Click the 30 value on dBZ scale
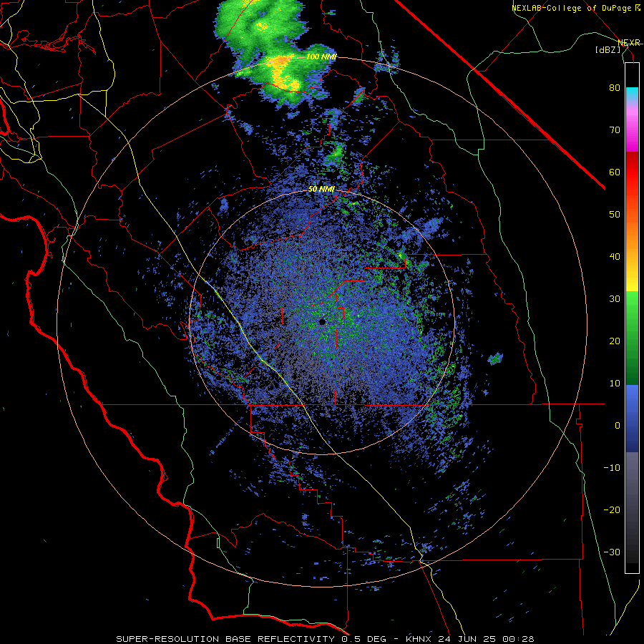 615,298
